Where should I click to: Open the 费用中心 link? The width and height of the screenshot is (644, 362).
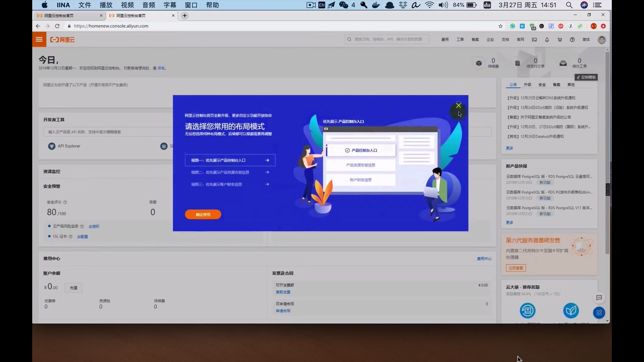coord(484,259)
